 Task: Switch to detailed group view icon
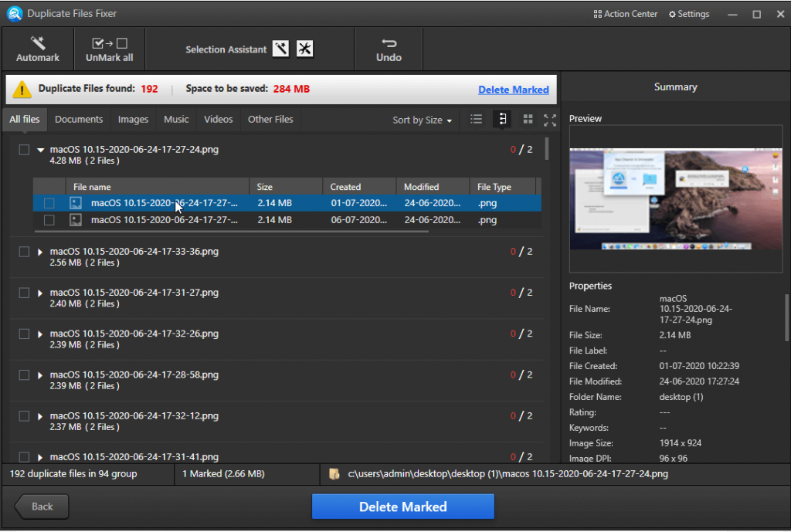click(x=502, y=119)
